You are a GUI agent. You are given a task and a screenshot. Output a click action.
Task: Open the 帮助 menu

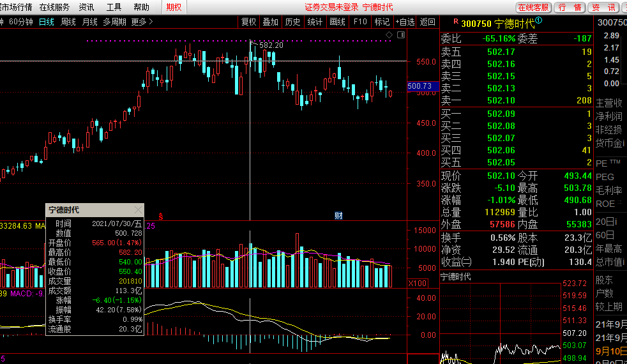tap(141, 7)
